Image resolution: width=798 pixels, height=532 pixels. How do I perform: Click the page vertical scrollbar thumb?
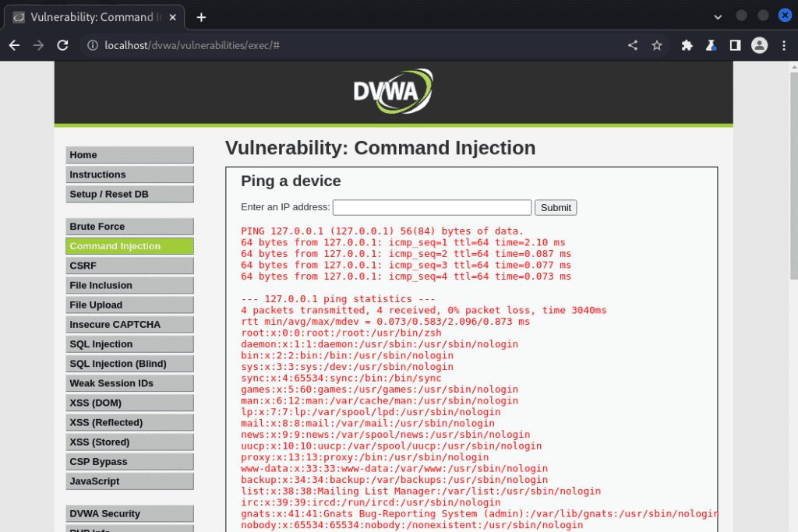[x=794, y=175]
